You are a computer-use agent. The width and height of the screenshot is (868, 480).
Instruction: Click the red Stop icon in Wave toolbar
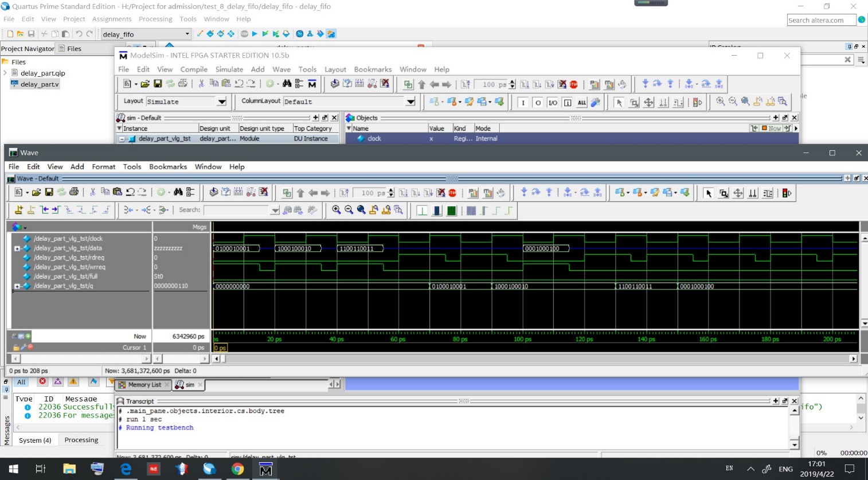click(x=452, y=193)
